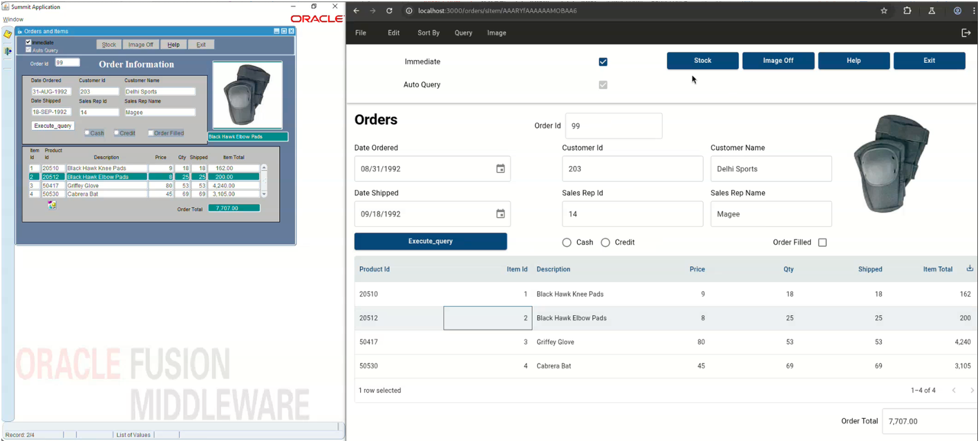Select Cabrera Bat row in web grid

click(x=666, y=366)
